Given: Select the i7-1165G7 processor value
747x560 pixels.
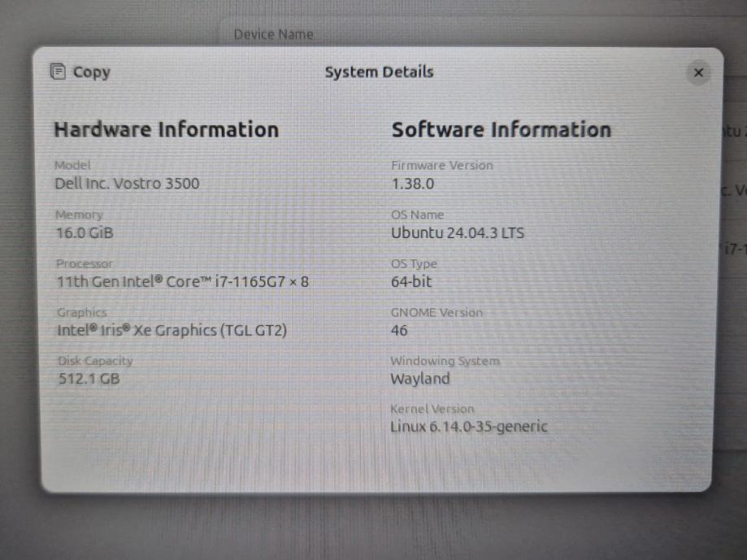Looking at the screenshot, I should [x=183, y=281].
